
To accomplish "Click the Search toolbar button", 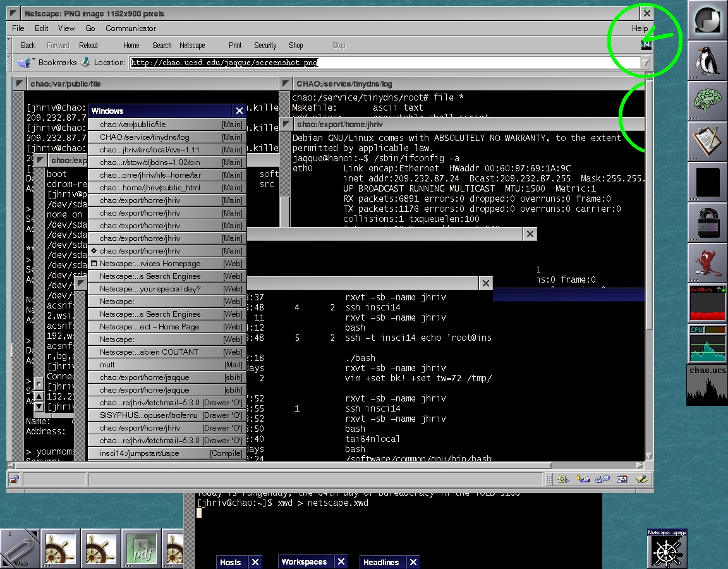I will [162, 45].
